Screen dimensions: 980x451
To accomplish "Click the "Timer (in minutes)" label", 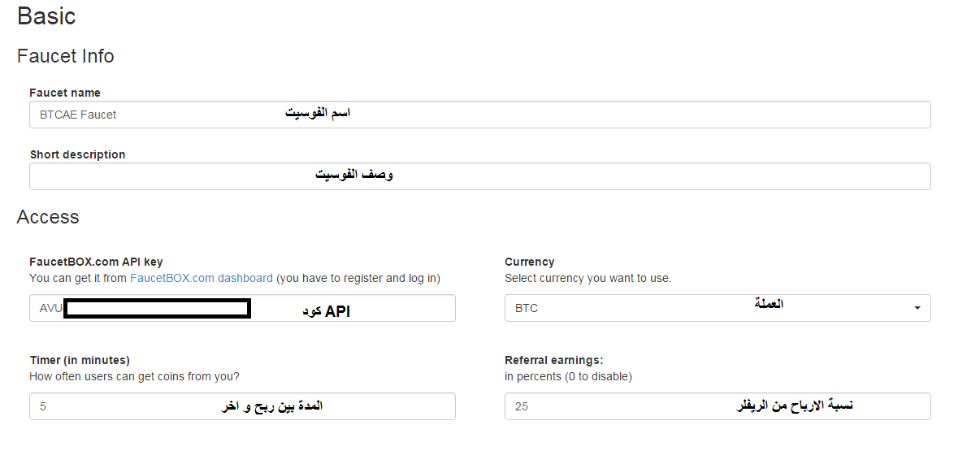I will click(80, 360).
